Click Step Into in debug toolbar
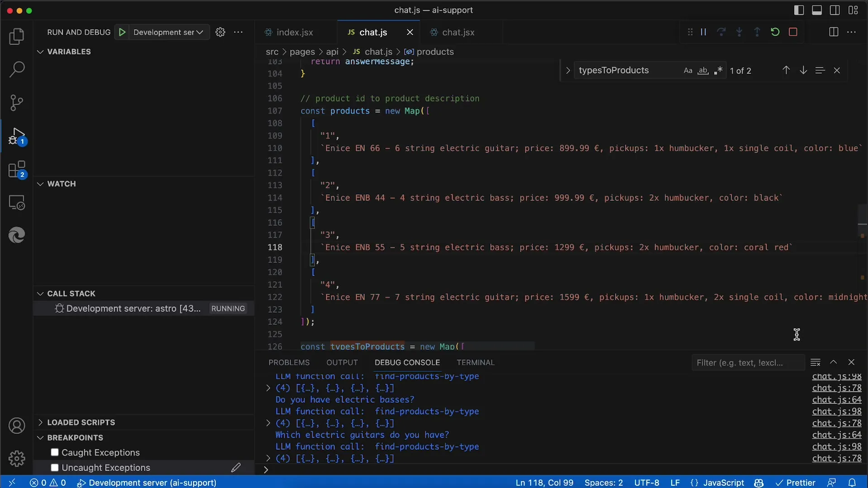Image resolution: width=868 pixels, height=488 pixels. 739,32
